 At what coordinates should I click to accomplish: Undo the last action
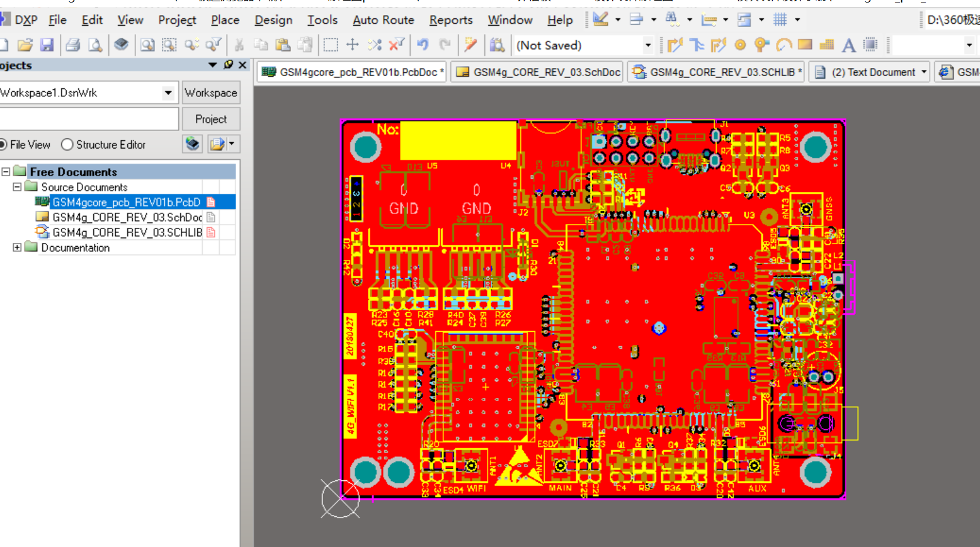point(423,45)
